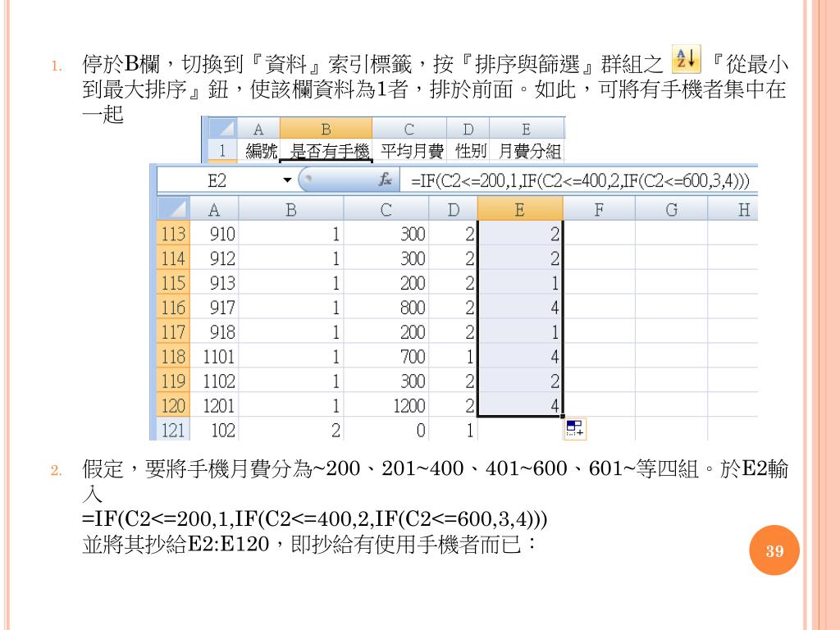Click header cell '是否有手機'
The image size is (840, 630).
coord(326,151)
